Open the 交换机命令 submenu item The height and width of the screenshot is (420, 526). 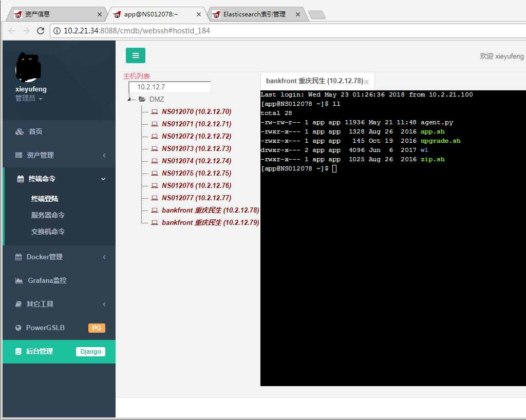tap(48, 232)
